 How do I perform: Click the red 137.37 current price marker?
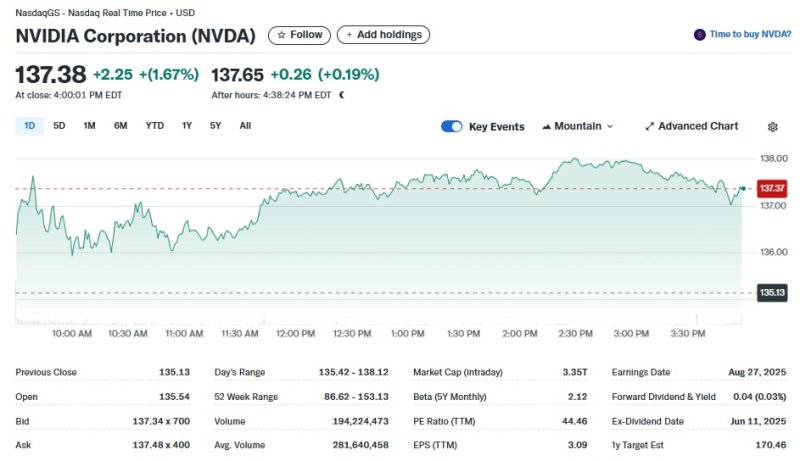[771, 188]
